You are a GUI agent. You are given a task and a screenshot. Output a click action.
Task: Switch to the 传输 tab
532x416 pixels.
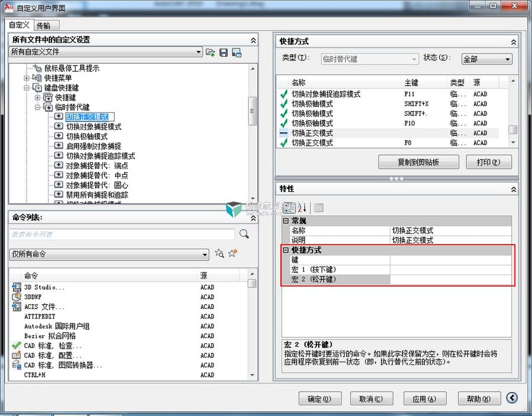point(45,25)
